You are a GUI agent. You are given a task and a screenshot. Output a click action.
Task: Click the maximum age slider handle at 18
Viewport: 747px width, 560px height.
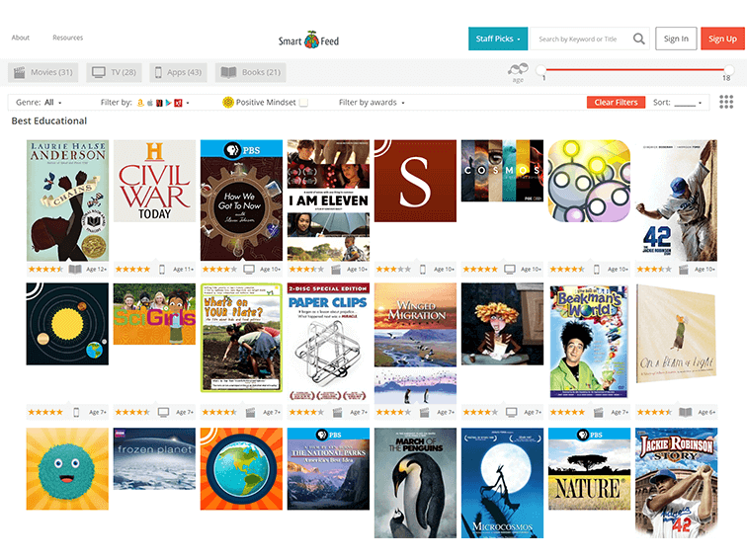(728, 70)
